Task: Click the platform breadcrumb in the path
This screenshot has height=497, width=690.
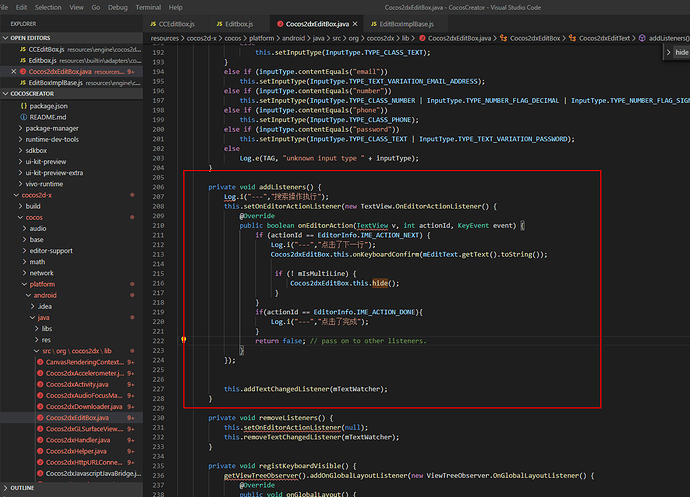Action: (x=260, y=38)
